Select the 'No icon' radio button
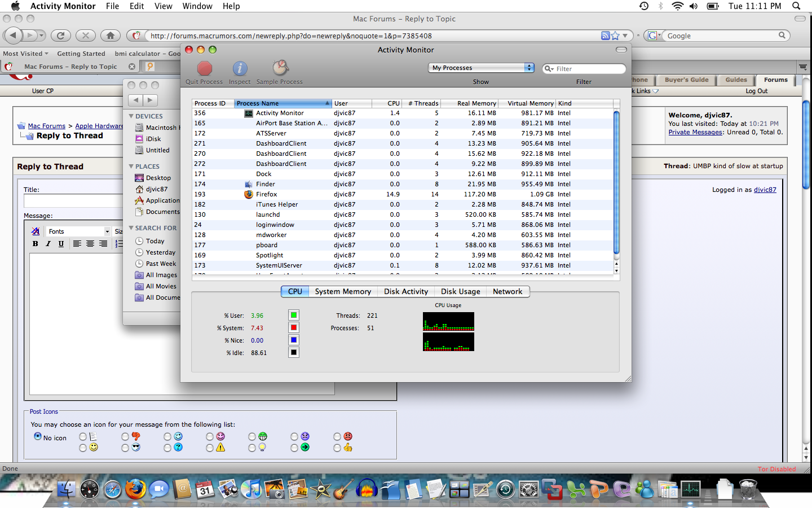Screen dimensions: 812x508 coord(38,436)
